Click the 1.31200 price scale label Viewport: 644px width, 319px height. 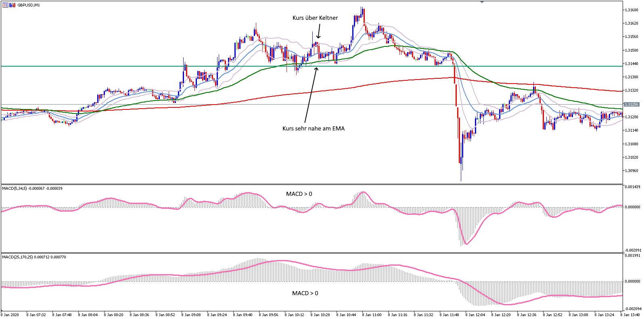(631, 117)
